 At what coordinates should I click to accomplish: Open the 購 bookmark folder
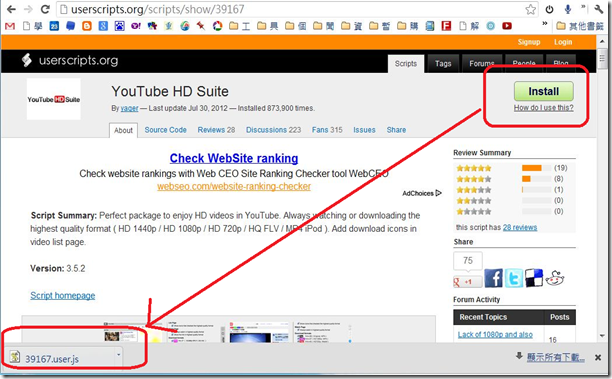[408, 26]
